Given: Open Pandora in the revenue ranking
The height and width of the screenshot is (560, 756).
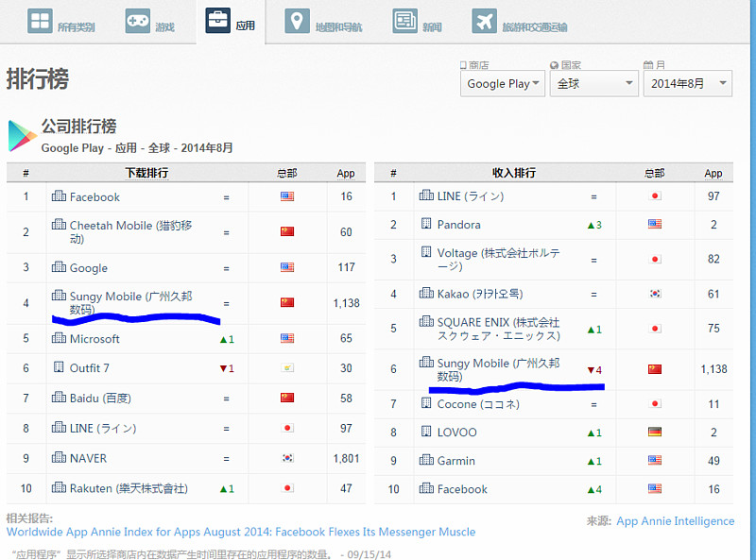Looking at the screenshot, I should coord(458,225).
